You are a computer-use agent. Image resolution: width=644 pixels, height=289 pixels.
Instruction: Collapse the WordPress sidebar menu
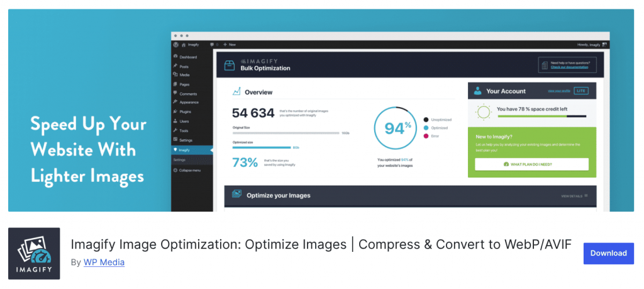(187, 170)
